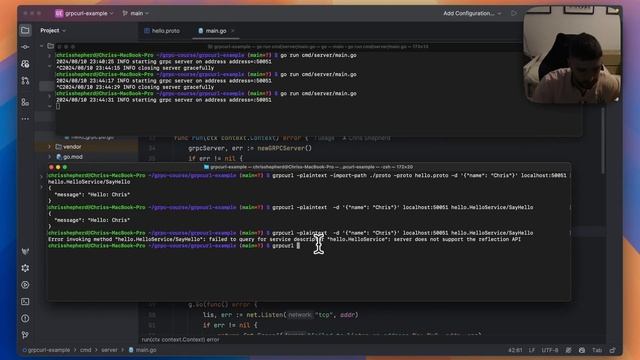
Task: Open the Add Configuration dropdown
Action: (472, 13)
